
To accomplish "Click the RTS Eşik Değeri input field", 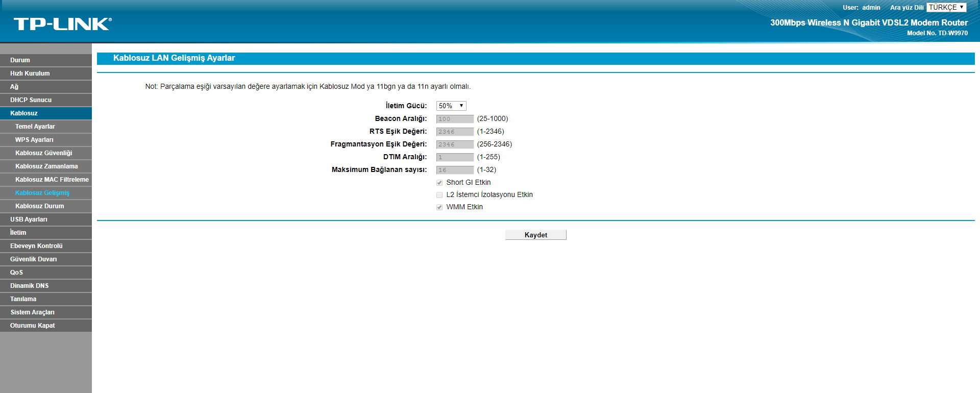I will point(455,132).
